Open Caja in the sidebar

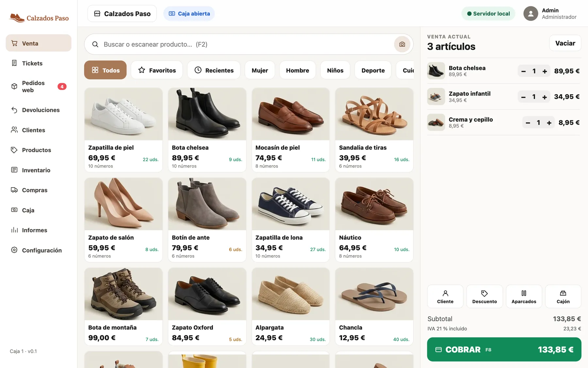pyautogui.click(x=39, y=210)
